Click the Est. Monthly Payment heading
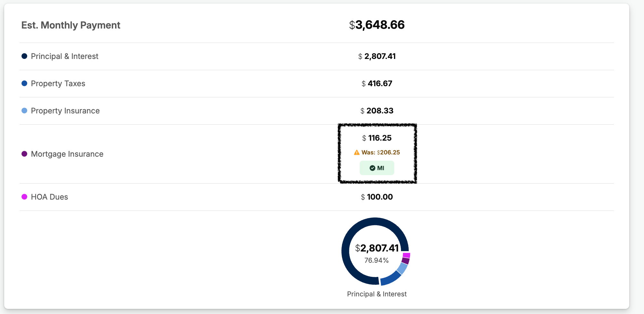This screenshot has width=644, height=314. point(71,25)
